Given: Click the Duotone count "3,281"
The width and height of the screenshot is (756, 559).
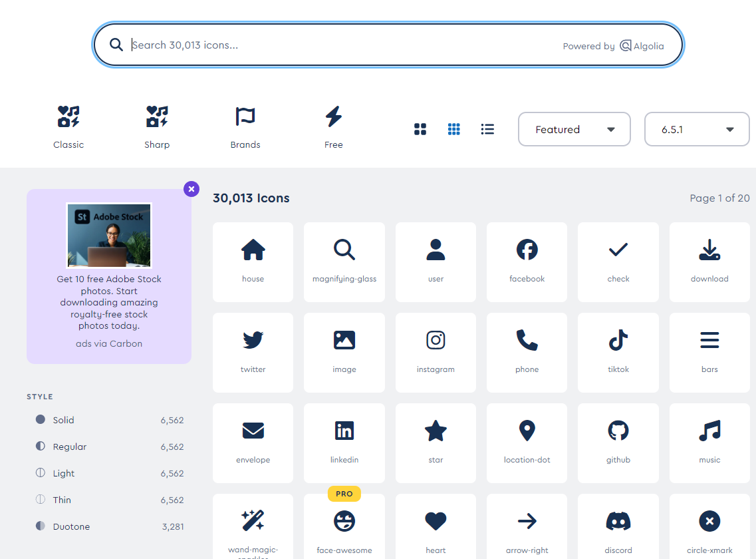Looking at the screenshot, I should point(173,526).
